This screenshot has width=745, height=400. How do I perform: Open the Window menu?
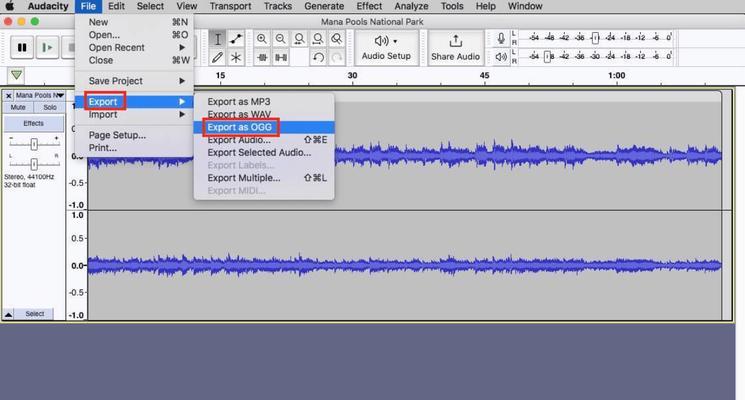click(x=525, y=6)
